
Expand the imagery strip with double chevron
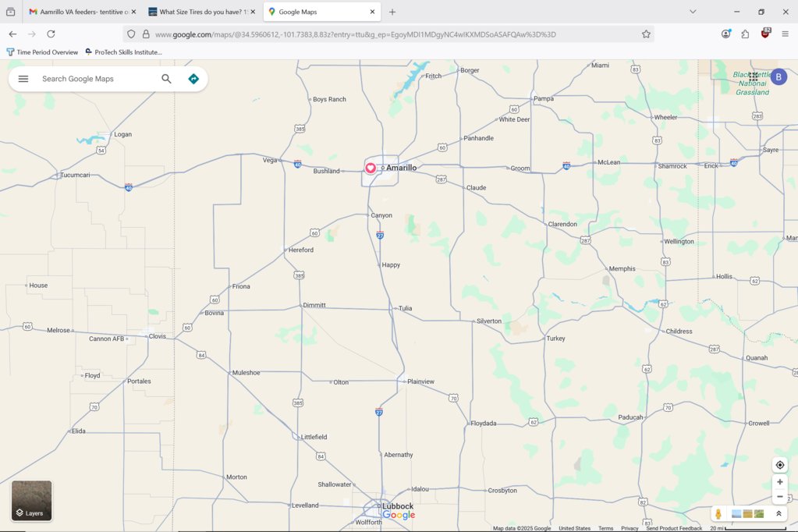click(x=778, y=514)
